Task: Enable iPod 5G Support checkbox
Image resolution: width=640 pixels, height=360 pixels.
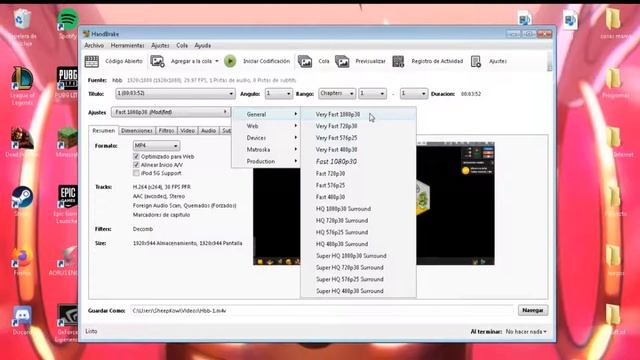Action: coord(136,173)
